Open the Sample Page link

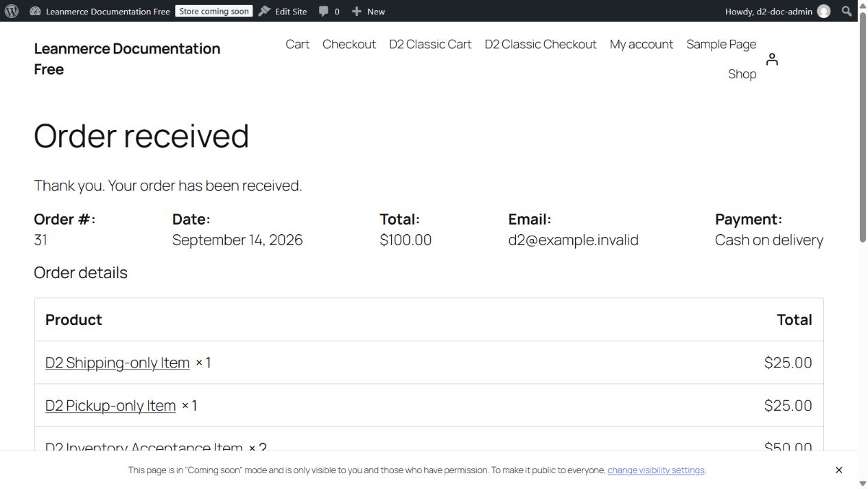(721, 44)
